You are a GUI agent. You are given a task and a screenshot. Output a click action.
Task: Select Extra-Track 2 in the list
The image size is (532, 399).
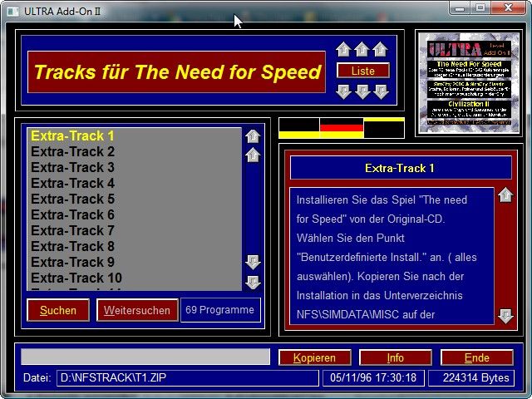coord(135,151)
